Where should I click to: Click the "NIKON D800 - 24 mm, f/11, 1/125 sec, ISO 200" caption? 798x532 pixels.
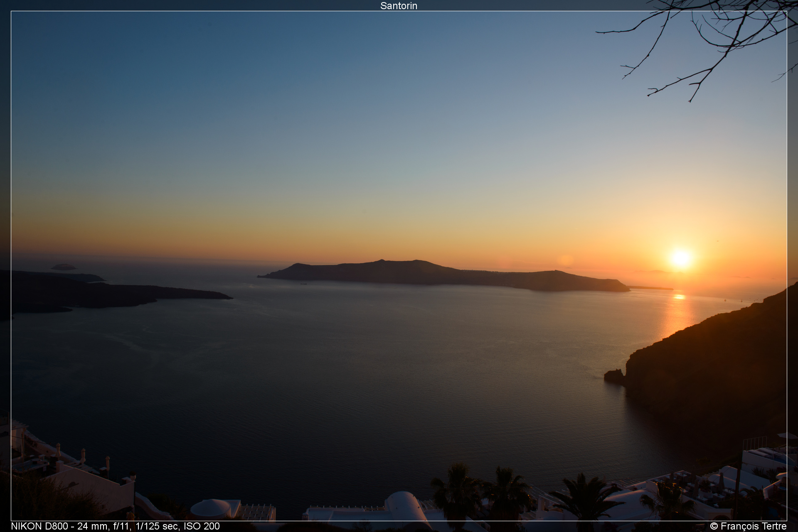(x=115, y=526)
